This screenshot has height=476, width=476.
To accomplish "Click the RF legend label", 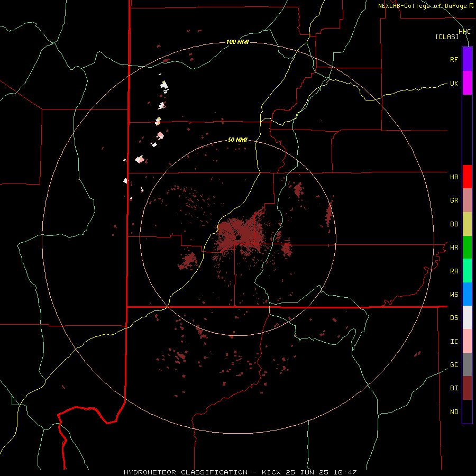I will [454, 59].
